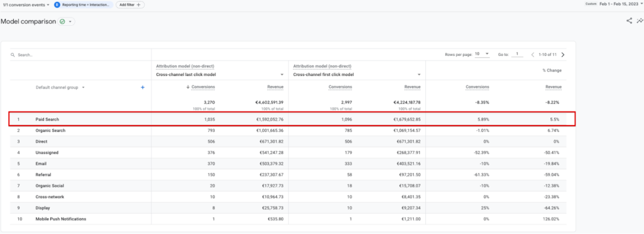Click Paid Search revenue €1,592,052.76
The height and width of the screenshot is (234, 644).
pyautogui.click(x=269, y=120)
